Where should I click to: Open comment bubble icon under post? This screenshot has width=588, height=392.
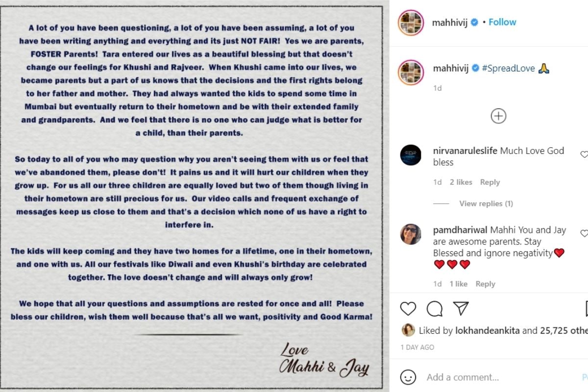pos(434,309)
